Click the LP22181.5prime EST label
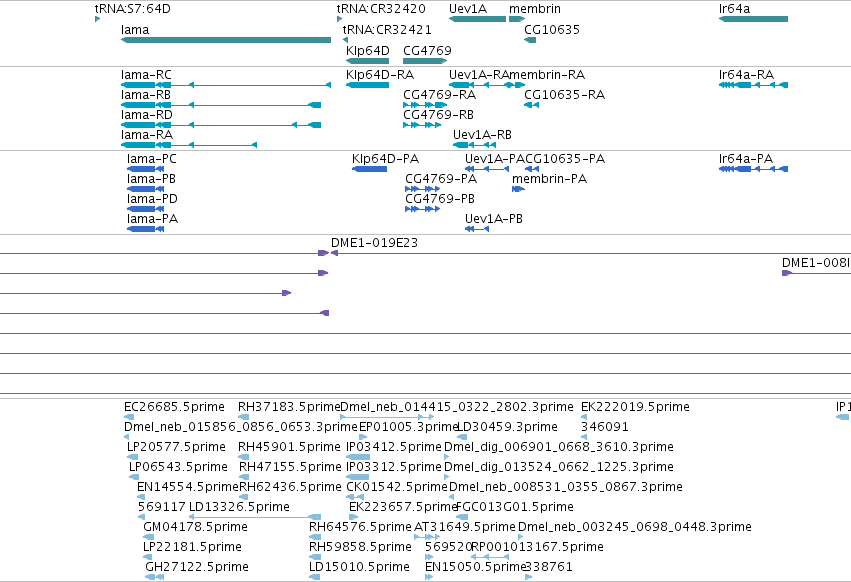 pos(192,547)
